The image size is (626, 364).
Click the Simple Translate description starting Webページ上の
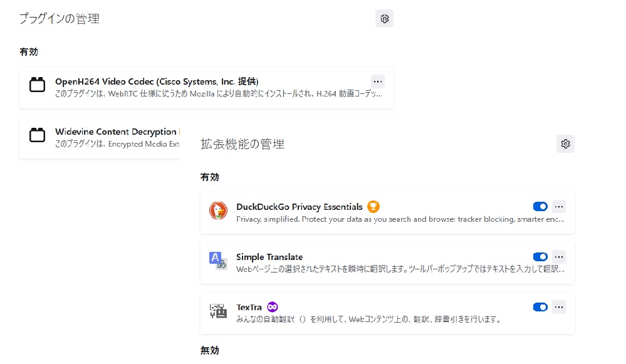[400, 269]
